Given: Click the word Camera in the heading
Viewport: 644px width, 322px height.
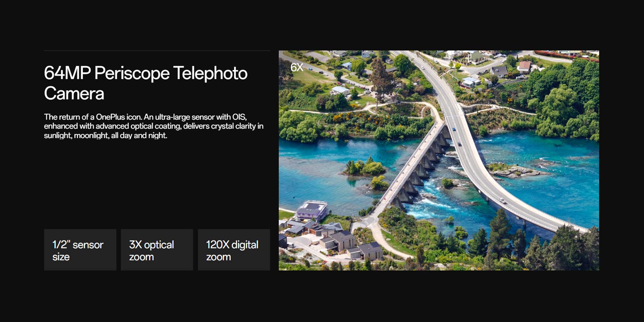Looking at the screenshot, I should 74,94.
